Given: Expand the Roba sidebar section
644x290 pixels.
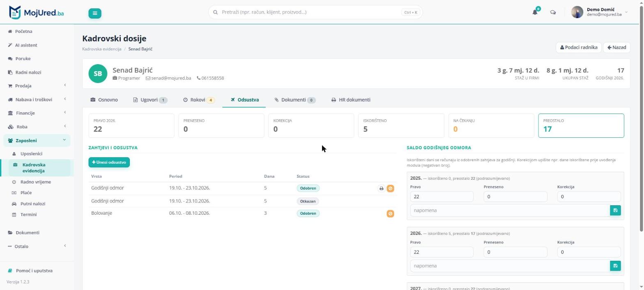Looking at the screenshot, I should click(37, 127).
